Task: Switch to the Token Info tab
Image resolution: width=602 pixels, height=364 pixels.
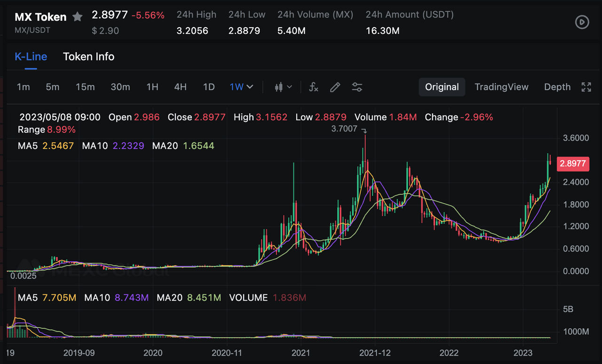Action: coord(89,56)
